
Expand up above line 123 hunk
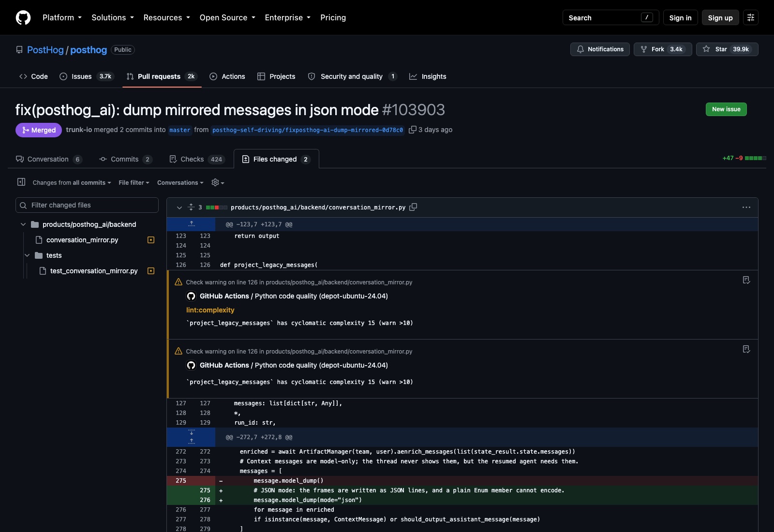coord(191,224)
